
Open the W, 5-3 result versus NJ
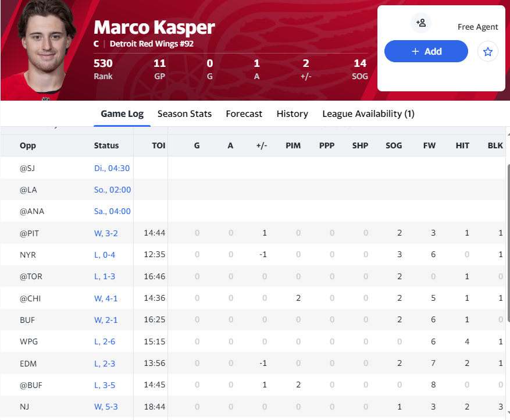106,408
